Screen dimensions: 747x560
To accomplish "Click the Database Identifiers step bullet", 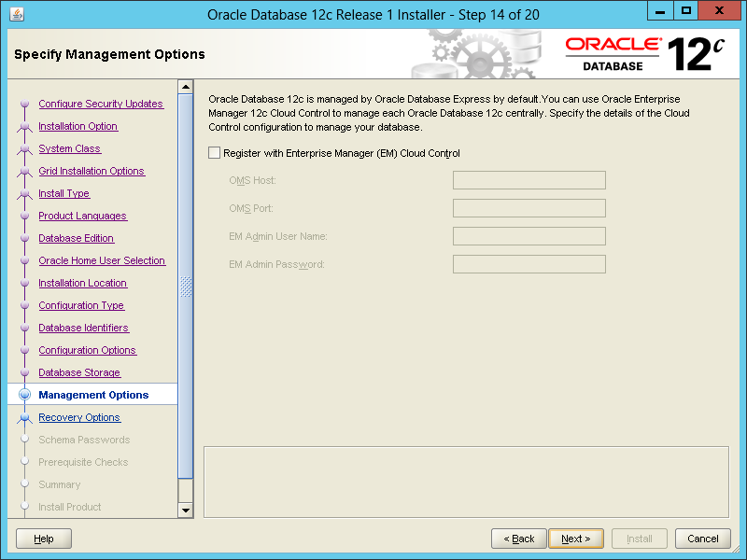I will tap(25, 328).
